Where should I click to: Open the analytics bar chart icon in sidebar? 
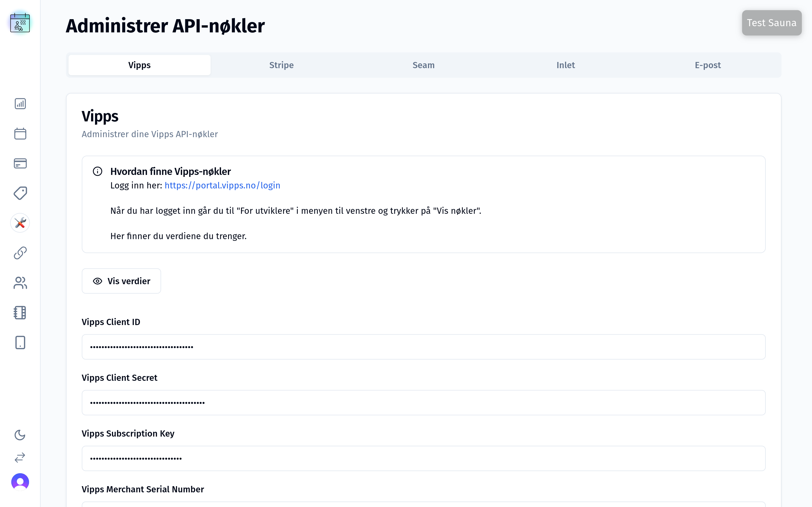tap(20, 104)
